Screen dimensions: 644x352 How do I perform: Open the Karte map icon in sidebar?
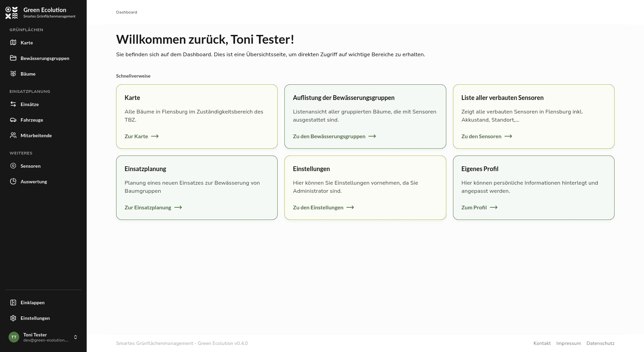[x=13, y=42]
